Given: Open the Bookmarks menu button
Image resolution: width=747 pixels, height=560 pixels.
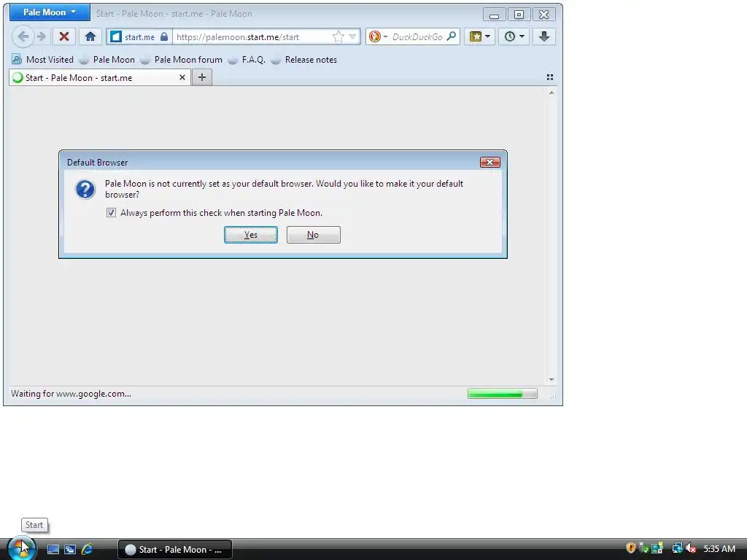Looking at the screenshot, I should [x=480, y=36].
